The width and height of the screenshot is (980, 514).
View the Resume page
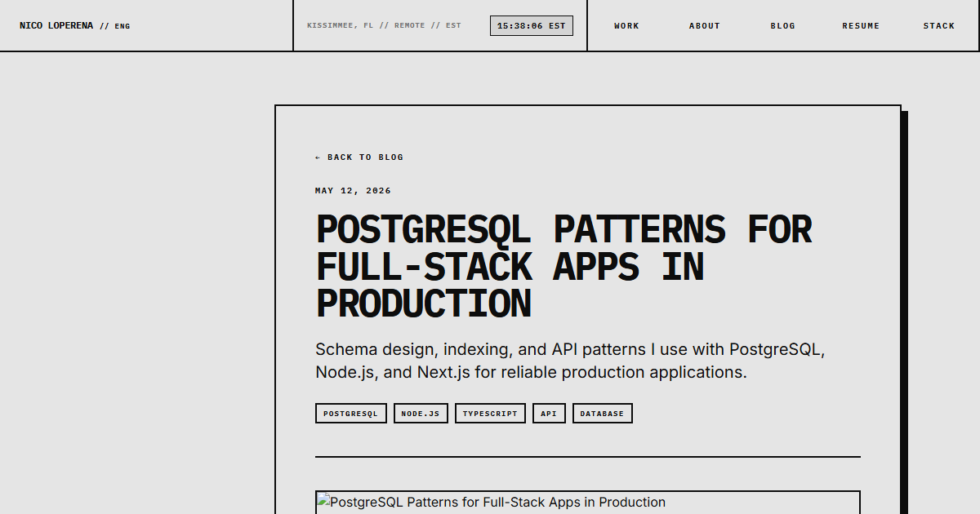(x=861, y=26)
